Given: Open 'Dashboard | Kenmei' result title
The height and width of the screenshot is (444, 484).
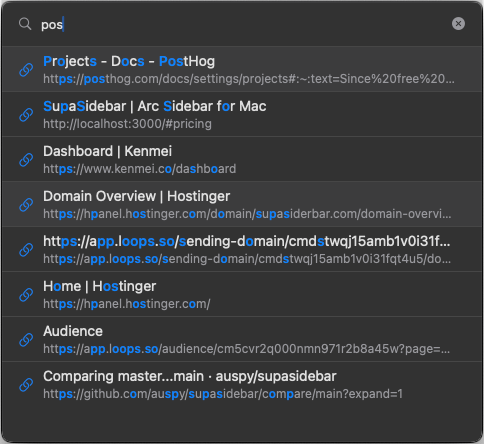Looking at the screenshot, I should point(107,151).
